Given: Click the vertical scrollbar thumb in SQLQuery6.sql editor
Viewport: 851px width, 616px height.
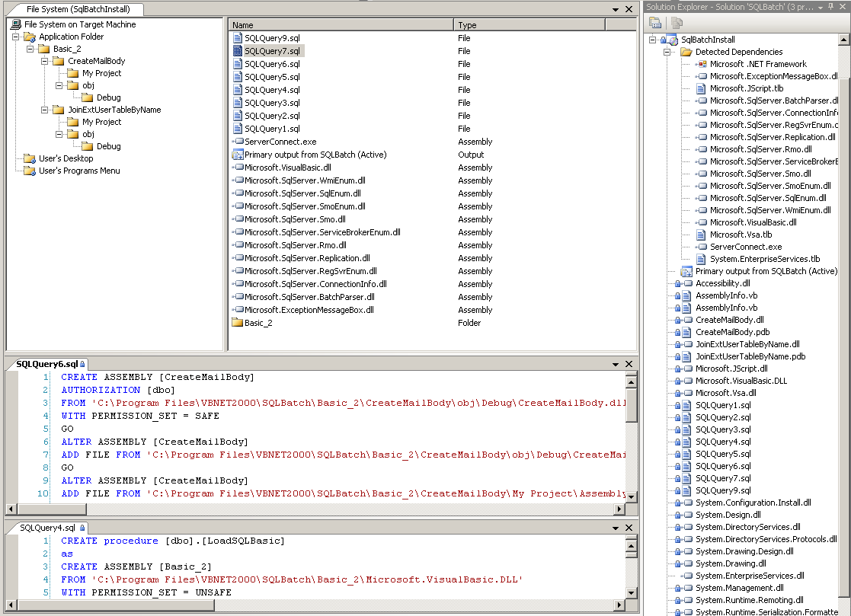Looking at the screenshot, I should click(631, 405).
